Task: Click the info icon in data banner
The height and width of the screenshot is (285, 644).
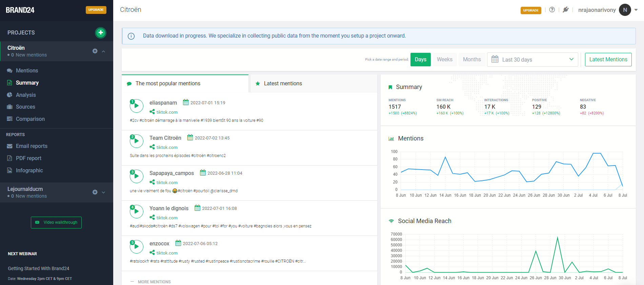Action: point(131,36)
